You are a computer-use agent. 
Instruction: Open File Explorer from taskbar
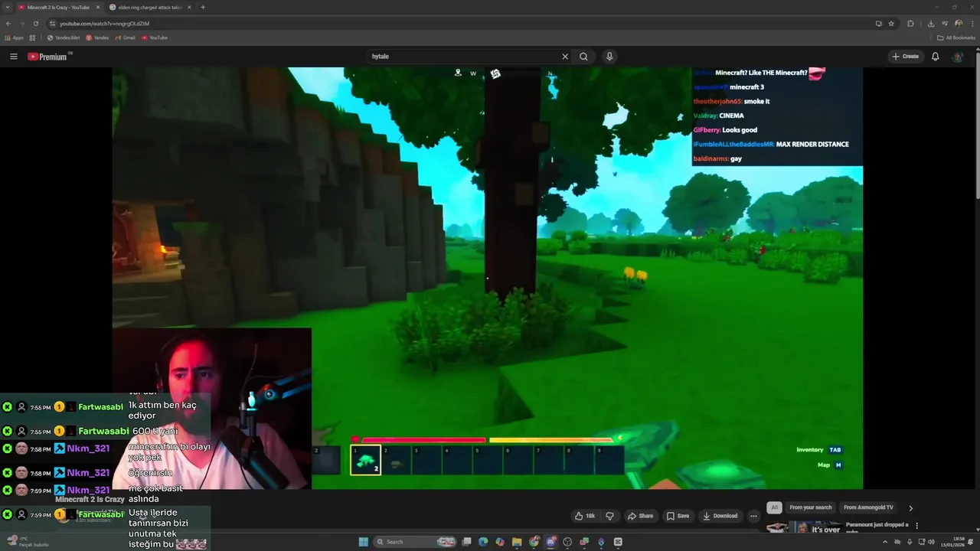[517, 542]
